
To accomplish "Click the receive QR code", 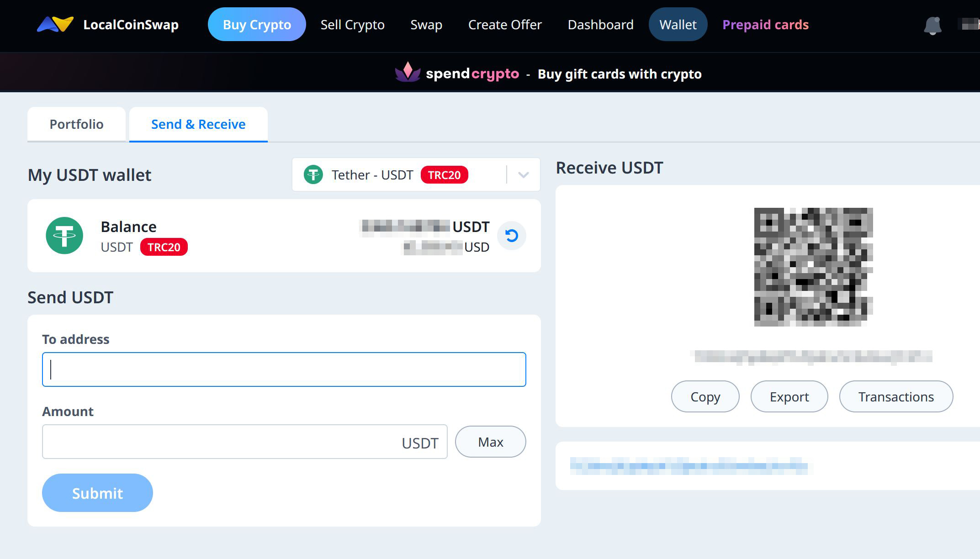I will (813, 267).
